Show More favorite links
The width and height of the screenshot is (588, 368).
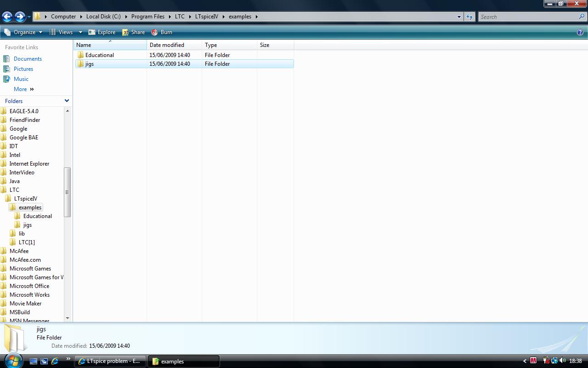(23, 89)
